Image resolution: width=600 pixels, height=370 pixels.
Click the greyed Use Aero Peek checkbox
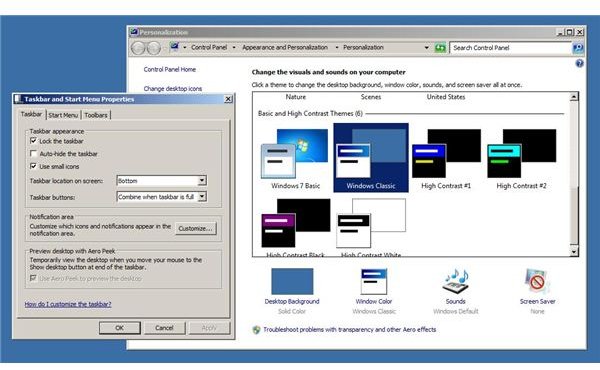pos(33,278)
